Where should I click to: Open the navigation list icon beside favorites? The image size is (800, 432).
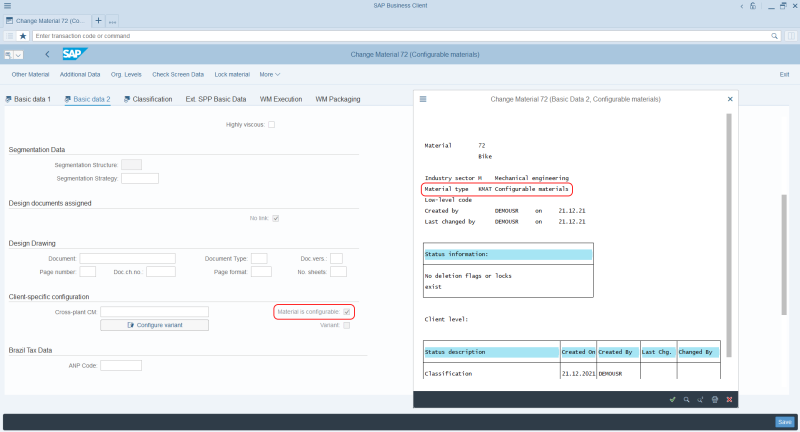(10, 36)
